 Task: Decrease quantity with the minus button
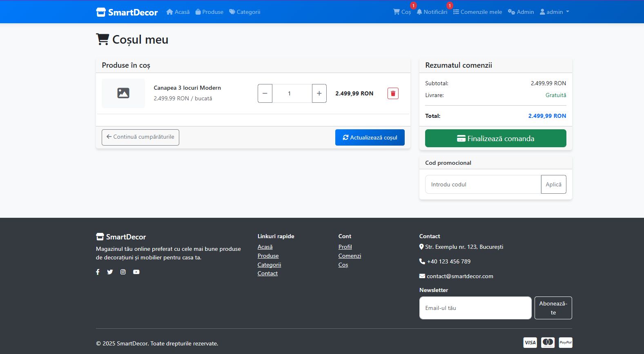[265, 93]
